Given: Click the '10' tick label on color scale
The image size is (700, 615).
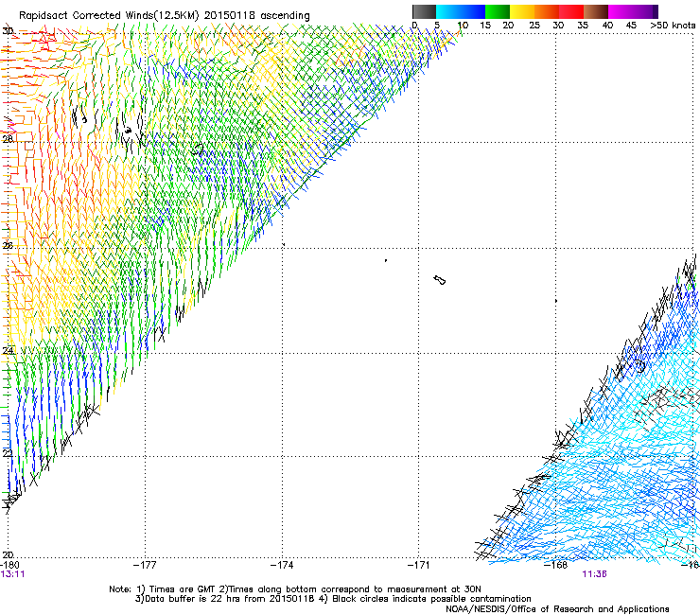Looking at the screenshot, I should [463, 26].
